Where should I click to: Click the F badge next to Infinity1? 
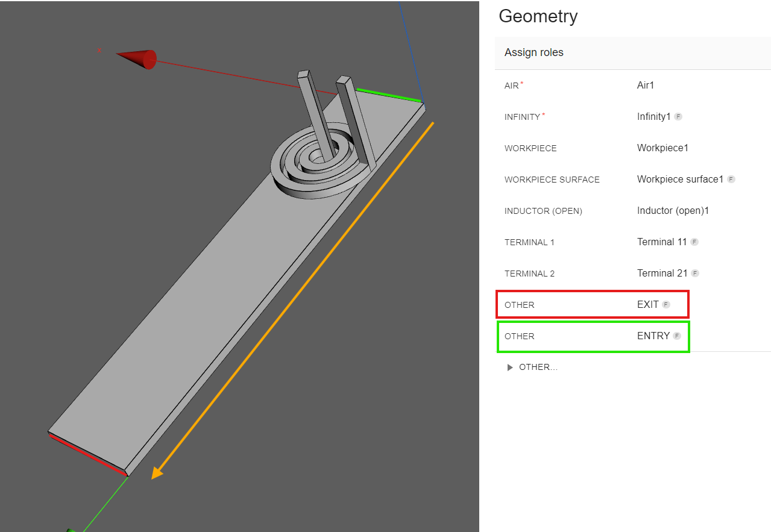coord(678,117)
